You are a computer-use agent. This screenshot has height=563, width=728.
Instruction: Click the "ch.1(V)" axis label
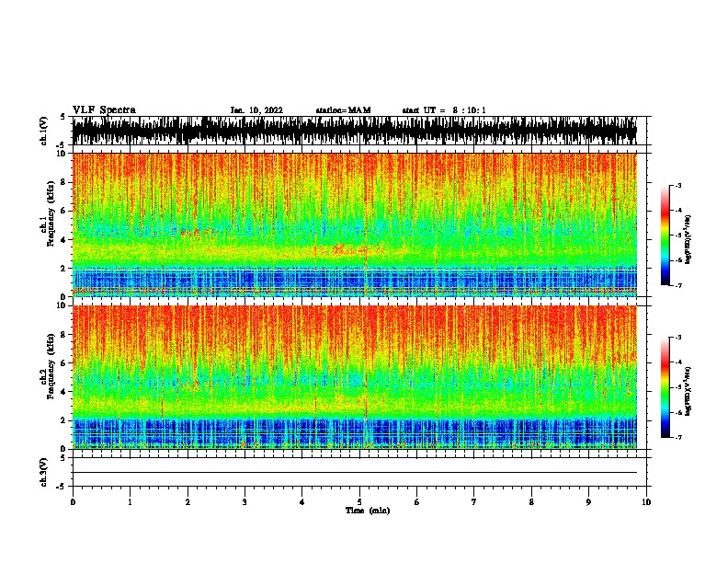pos(44,131)
